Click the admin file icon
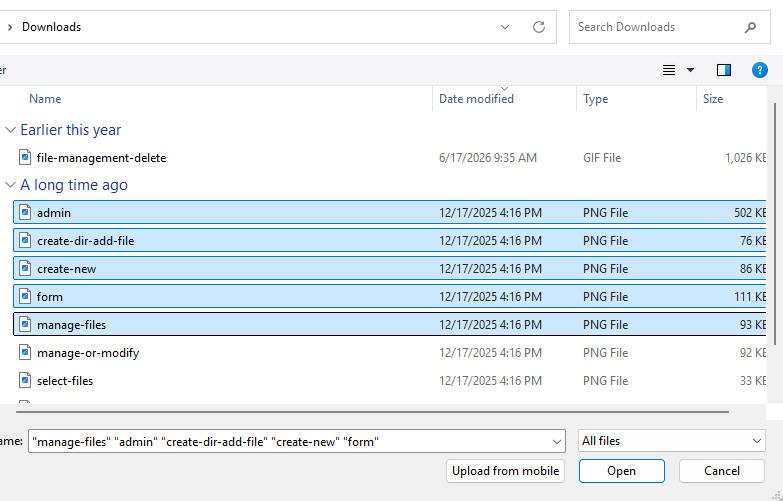This screenshot has height=501, width=783. click(25, 212)
